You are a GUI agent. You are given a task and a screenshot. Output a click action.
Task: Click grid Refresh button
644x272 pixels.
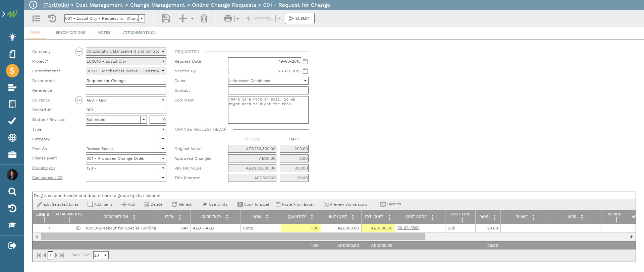click(182, 204)
